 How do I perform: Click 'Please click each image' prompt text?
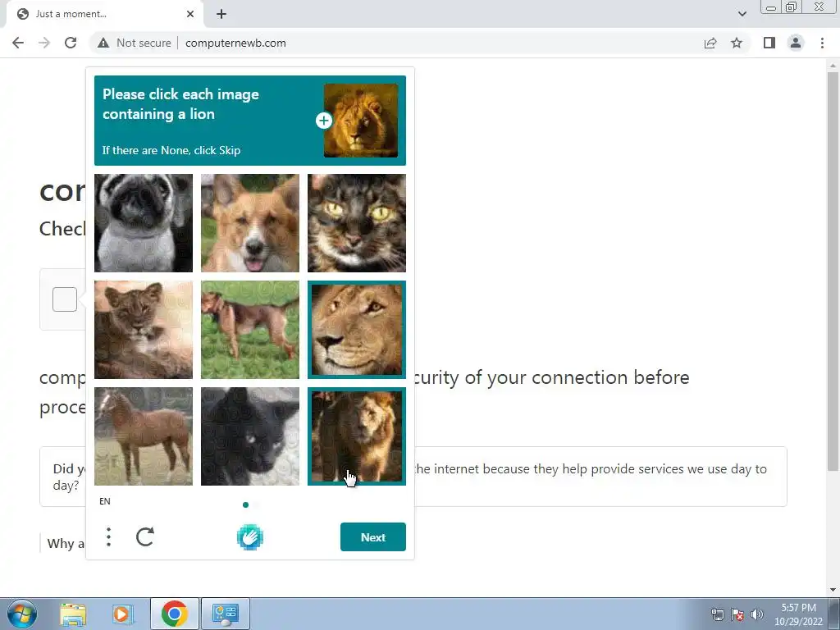[x=180, y=104]
